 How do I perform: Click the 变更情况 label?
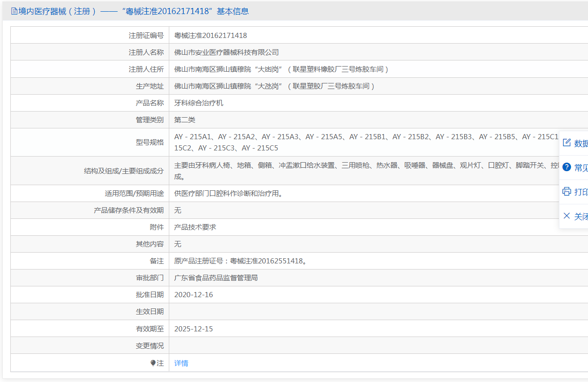pos(150,345)
